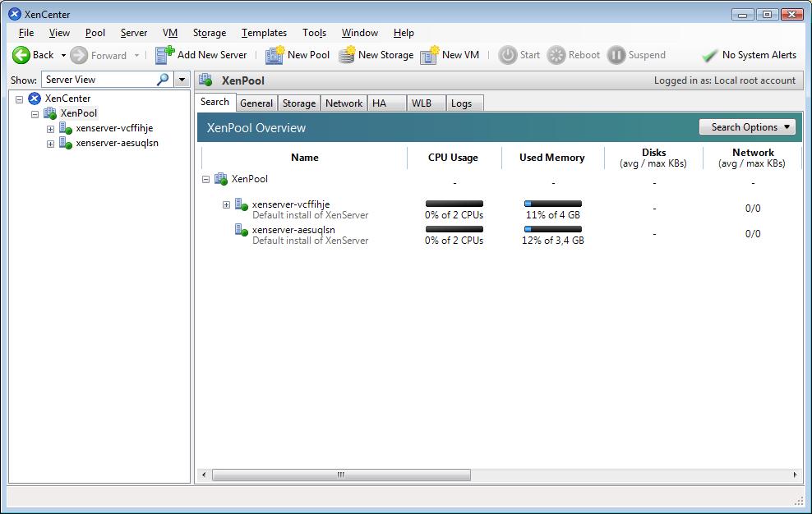
Task: Click xenserver-vcffihje memory usage bar
Action: (553, 204)
